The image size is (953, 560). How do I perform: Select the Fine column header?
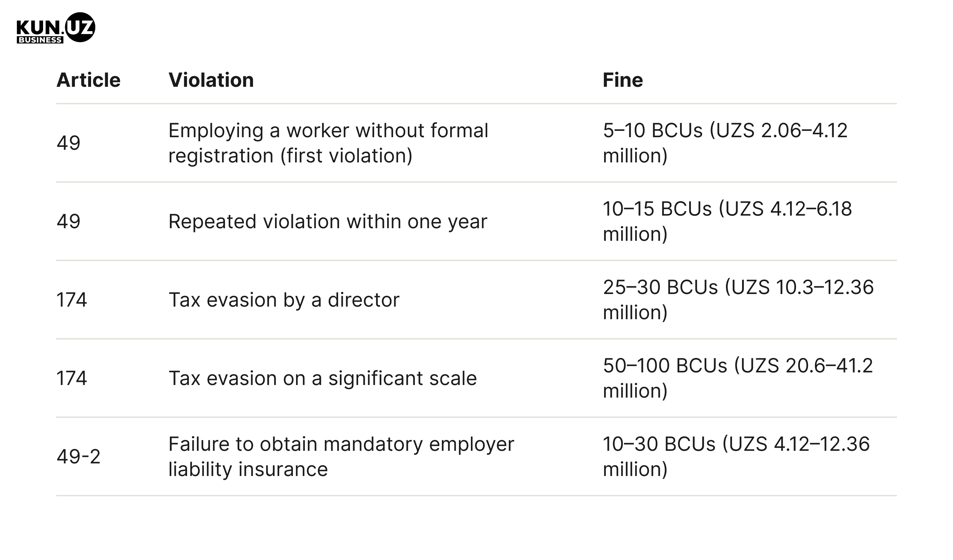623,80
